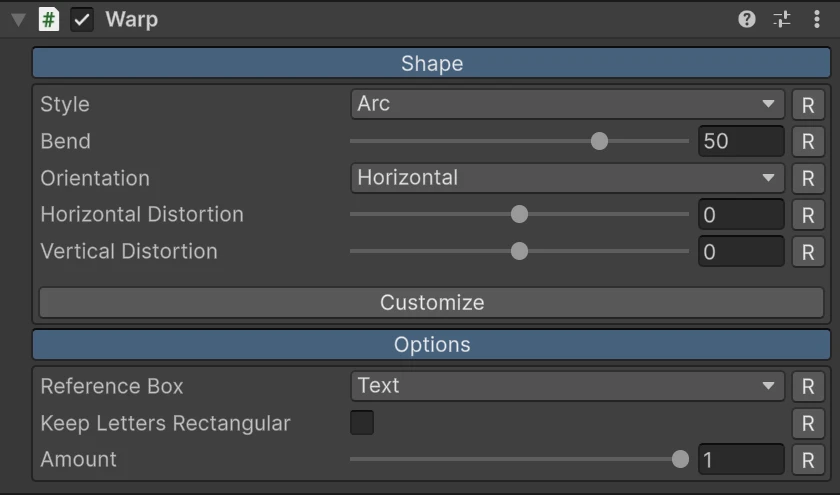Open the Warp component presets icon
Image resolution: width=840 pixels, height=495 pixels.
(782, 19)
